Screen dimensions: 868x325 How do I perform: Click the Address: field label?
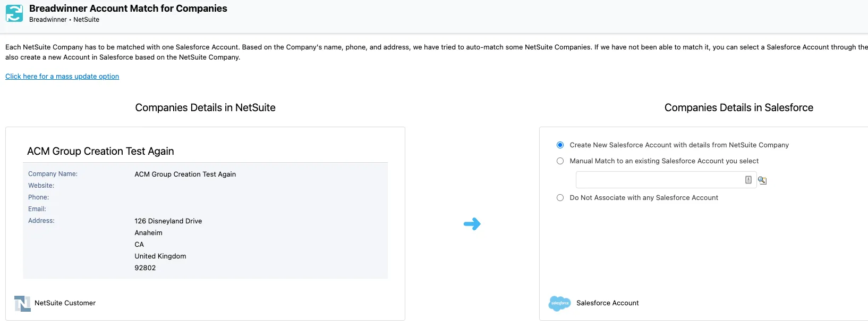pos(41,221)
